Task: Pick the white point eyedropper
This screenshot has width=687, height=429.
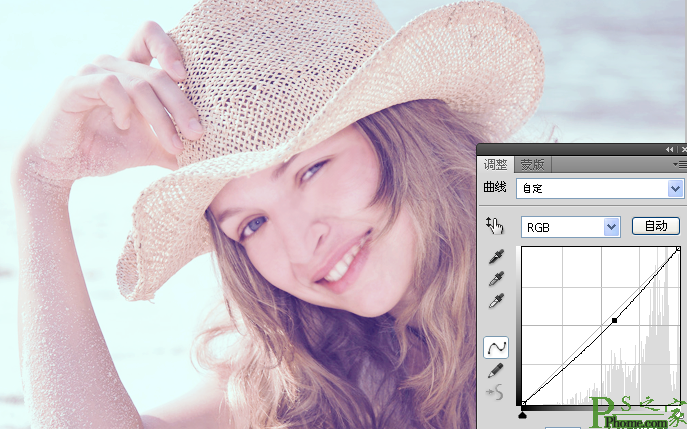Action: click(496, 301)
